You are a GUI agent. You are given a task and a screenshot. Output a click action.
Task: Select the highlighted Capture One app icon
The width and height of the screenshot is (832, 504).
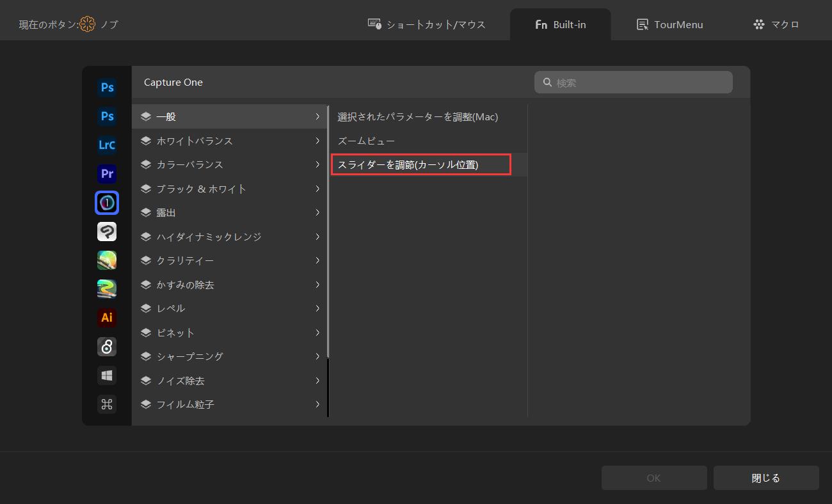click(107, 203)
